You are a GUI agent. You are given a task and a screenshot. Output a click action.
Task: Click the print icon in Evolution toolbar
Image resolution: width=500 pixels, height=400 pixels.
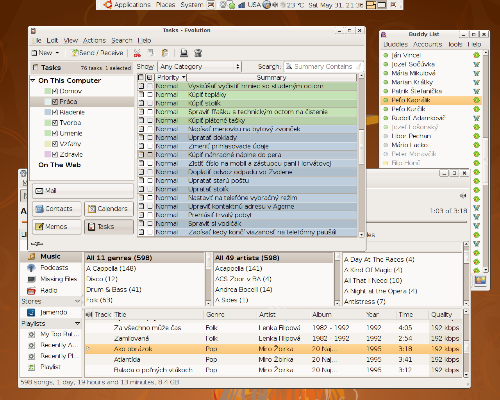coord(184,53)
